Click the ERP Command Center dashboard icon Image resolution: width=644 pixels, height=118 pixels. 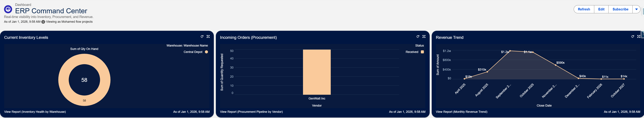[x=8, y=10]
